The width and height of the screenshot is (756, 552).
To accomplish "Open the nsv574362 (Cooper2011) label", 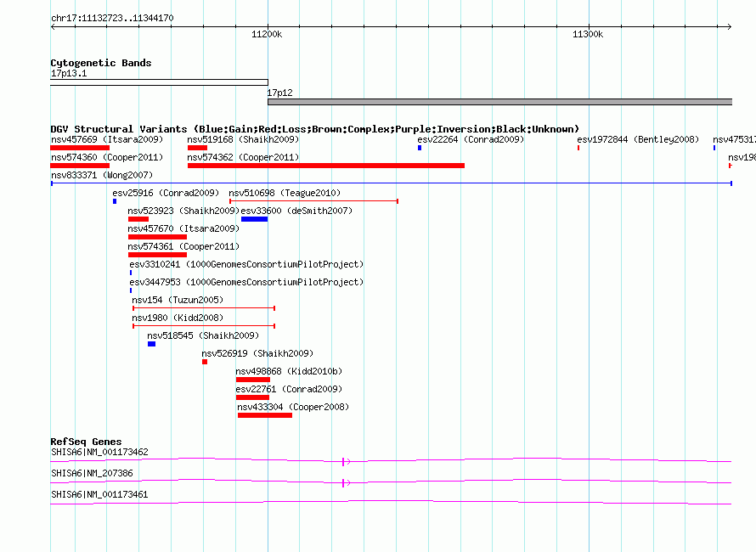I will coord(243,157).
